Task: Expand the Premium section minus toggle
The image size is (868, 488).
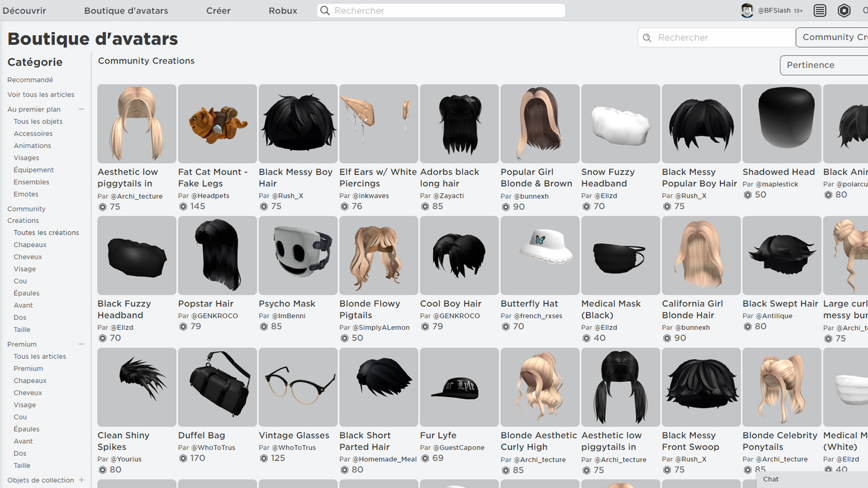Action: tap(82, 344)
